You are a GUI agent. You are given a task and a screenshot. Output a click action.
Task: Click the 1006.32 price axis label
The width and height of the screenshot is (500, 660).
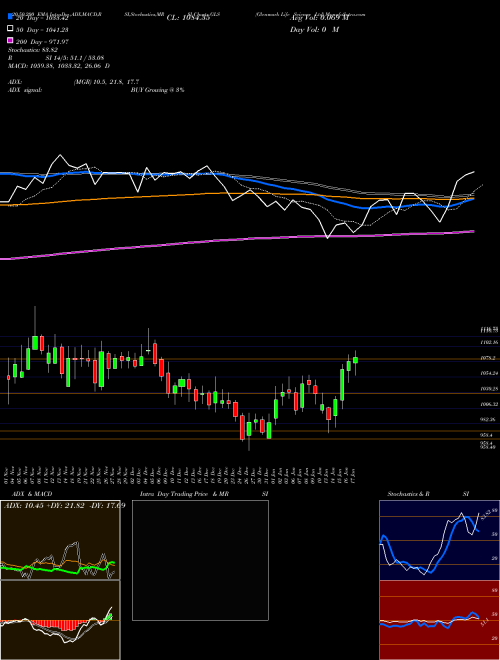pyautogui.click(x=489, y=405)
